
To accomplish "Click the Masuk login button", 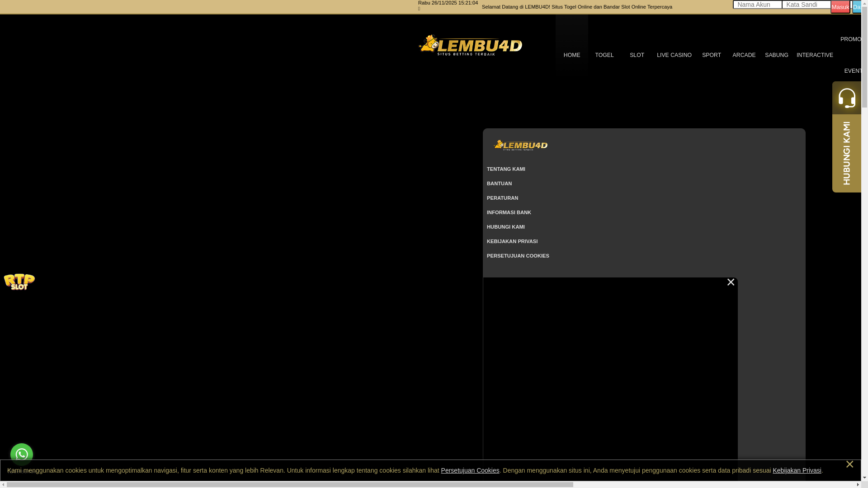I will (840, 7).
